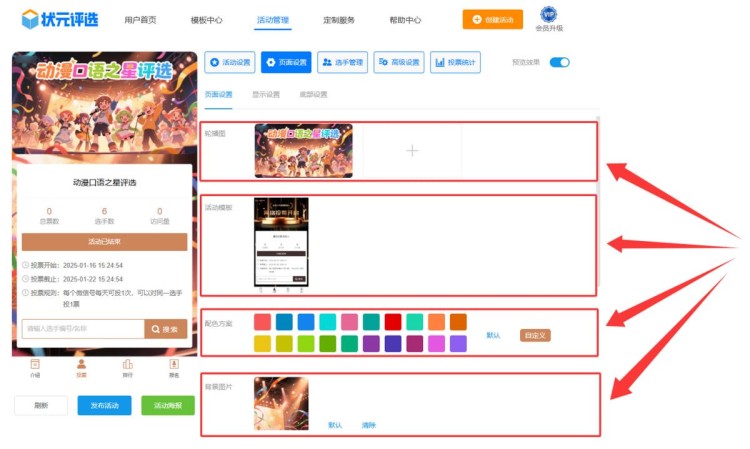Pick the bright red color swatch

tap(393, 322)
